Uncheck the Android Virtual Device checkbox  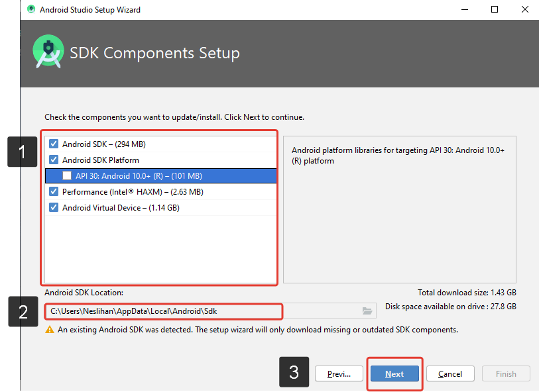[54, 208]
